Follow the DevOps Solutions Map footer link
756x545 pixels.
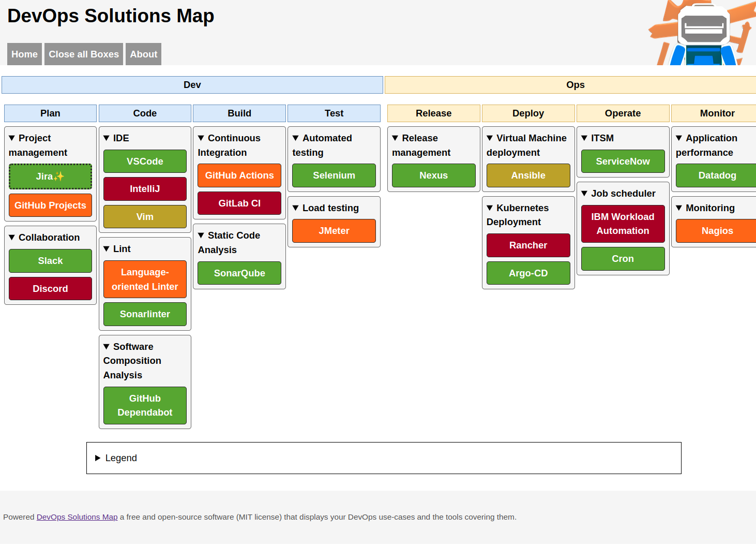[x=77, y=517]
